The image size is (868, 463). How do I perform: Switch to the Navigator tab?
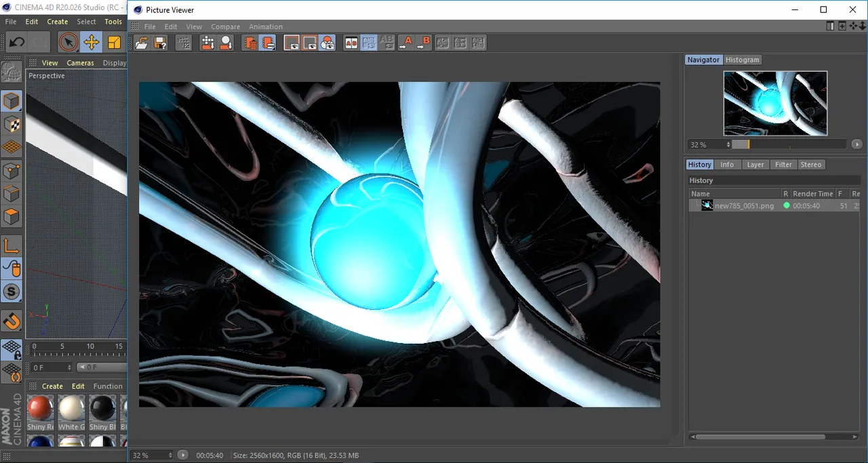tap(703, 60)
